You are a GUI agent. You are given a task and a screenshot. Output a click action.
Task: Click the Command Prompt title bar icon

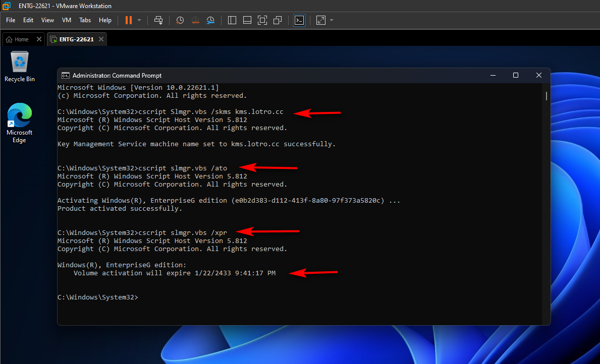point(66,75)
